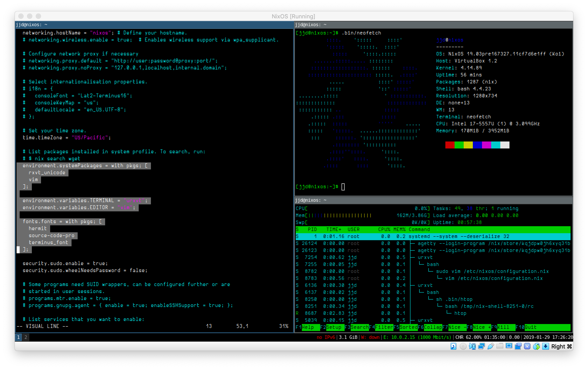The height and width of the screenshot is (369, 588).
Task: Click F2 Setup in htop footer
Action: point(333,327)
